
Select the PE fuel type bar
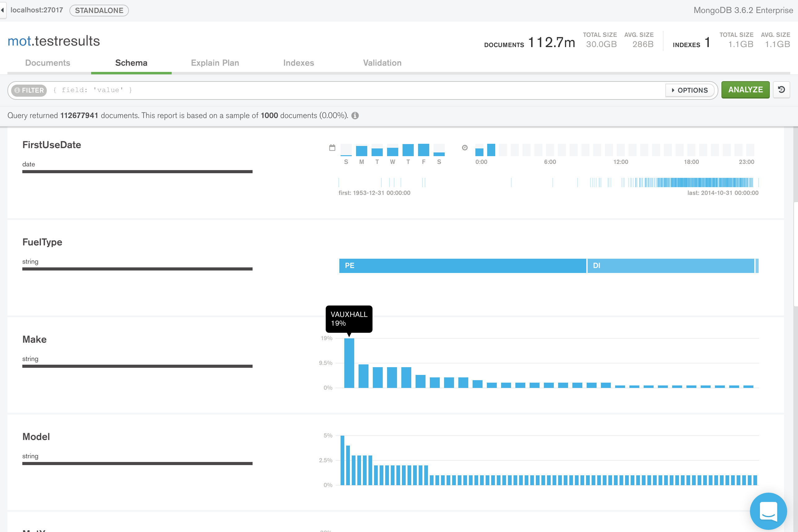pos(462,266)
